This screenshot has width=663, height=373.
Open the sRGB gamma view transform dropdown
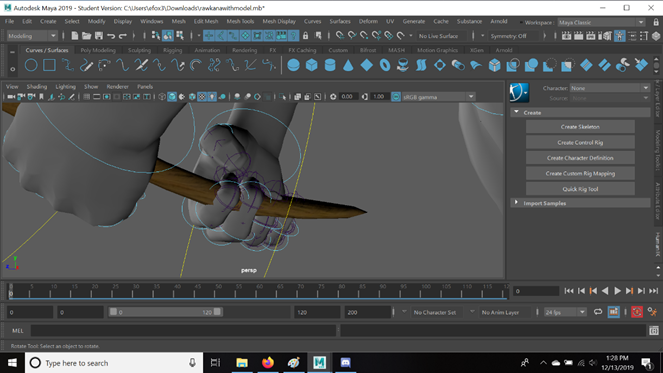[438, 97]
